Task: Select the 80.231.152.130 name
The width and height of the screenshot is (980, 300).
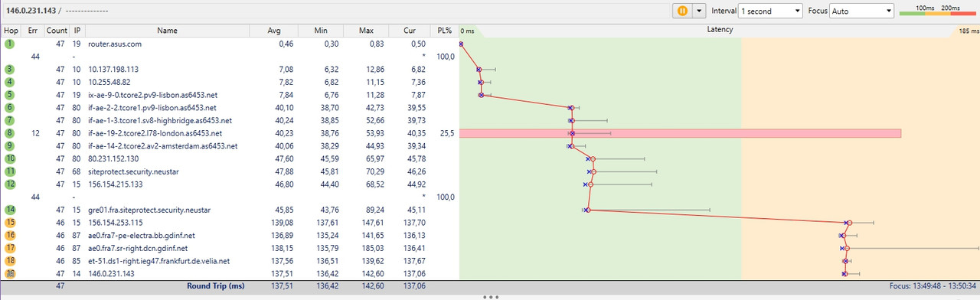Action: pyautogui.click(x=113, y=159)
